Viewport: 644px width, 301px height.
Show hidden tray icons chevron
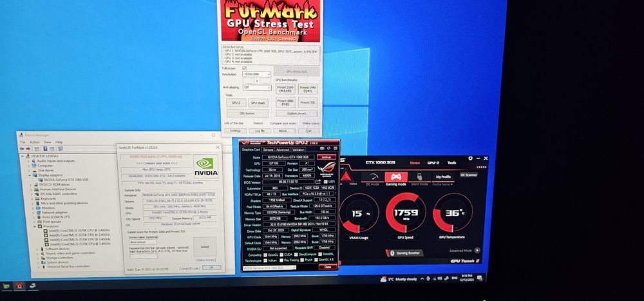422,279
